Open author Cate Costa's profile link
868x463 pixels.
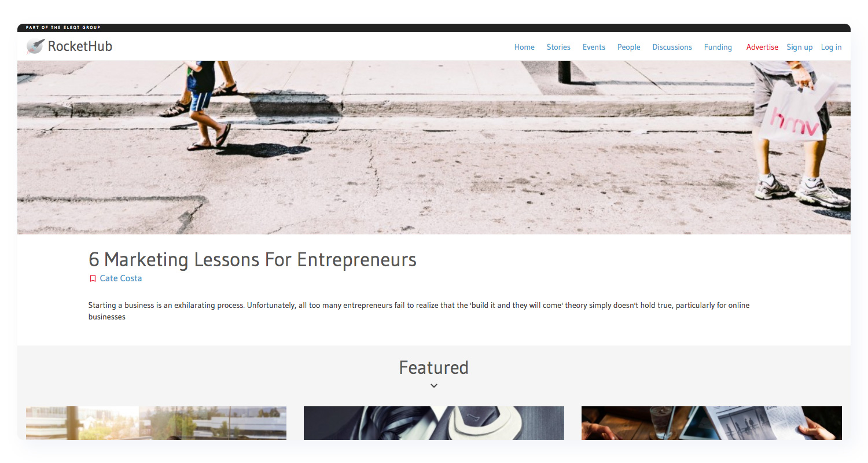tap(121, 278)
